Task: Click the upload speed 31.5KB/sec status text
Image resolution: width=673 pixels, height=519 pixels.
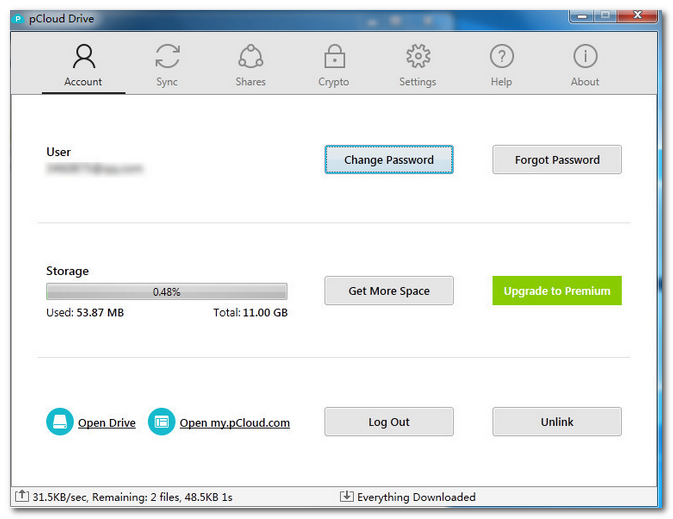Action: (x=133, y=497)
